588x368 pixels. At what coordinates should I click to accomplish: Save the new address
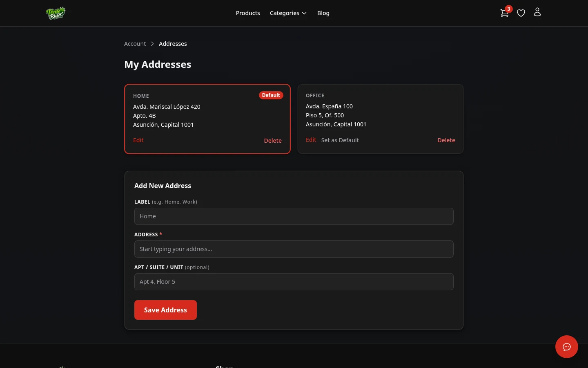(165, 310)
